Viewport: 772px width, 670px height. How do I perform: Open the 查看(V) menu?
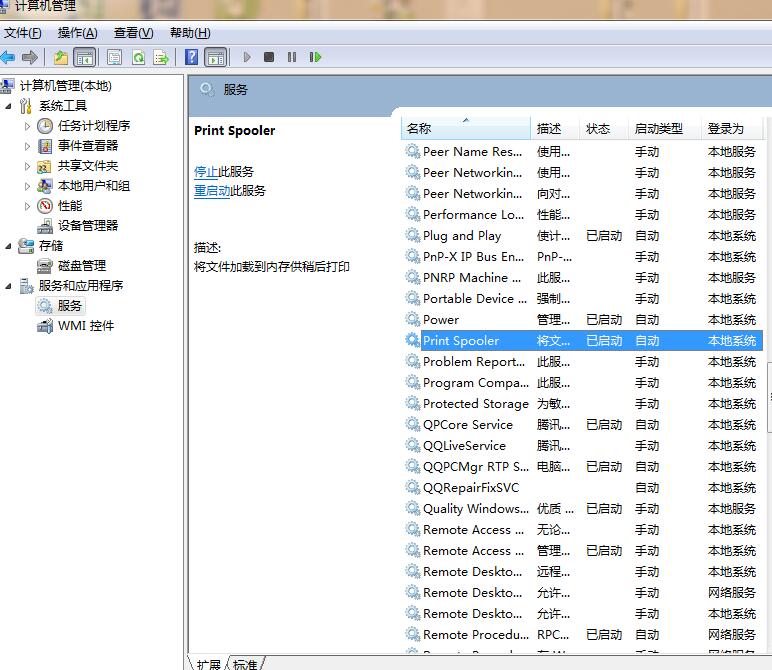(x=133, y=33)
